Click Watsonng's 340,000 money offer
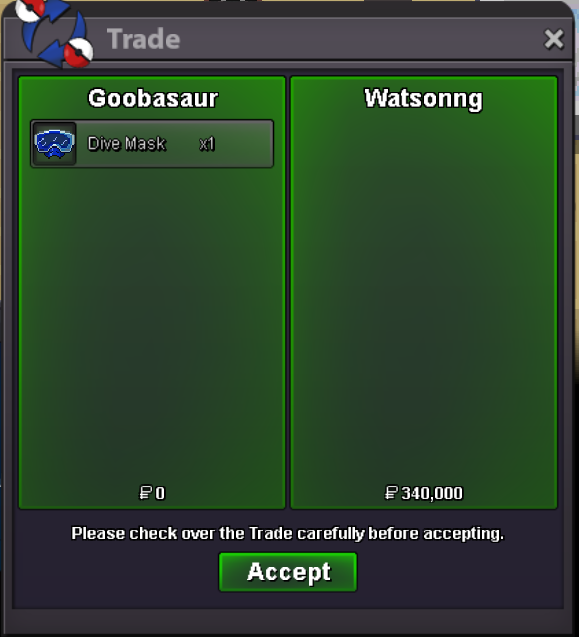This screenshot has height=637, width=579. pyautogui.click(x=432, y=493)
